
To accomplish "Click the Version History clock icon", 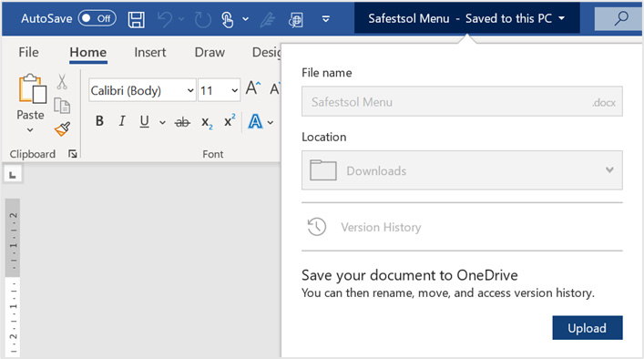I will [317, 227].
